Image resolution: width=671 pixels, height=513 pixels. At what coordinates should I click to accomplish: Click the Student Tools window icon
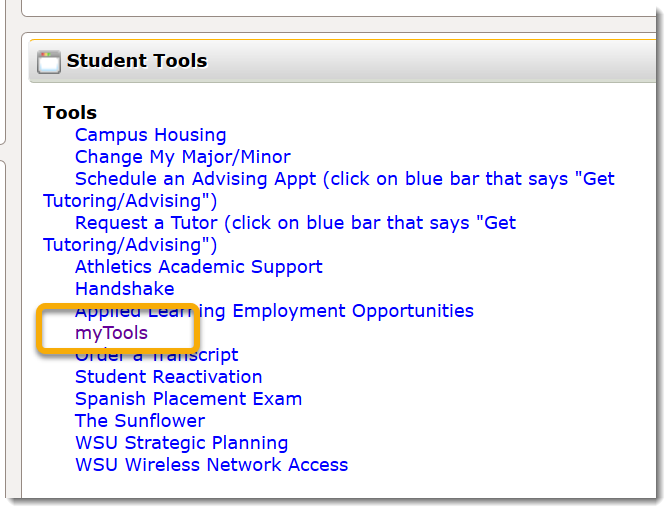coord(49,62)
